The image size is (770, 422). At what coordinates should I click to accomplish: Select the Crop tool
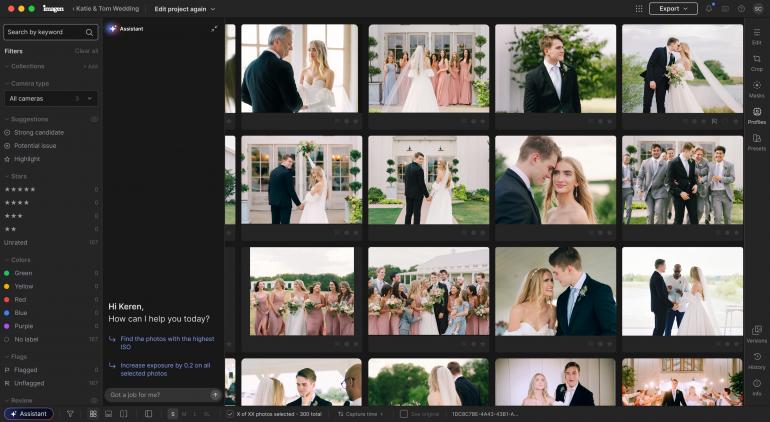click(757, 62)
